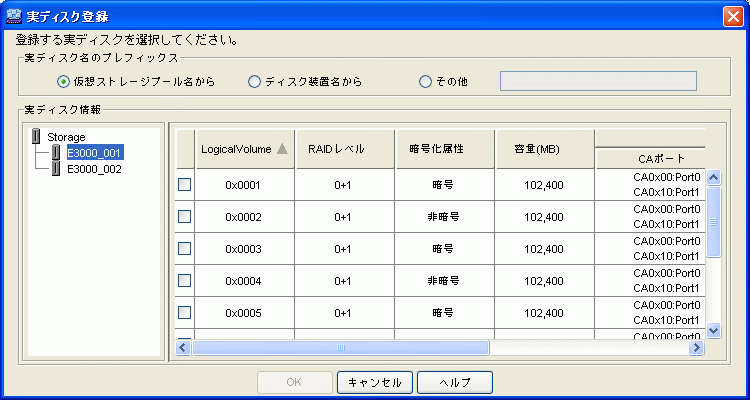
Task: Click 0+1 RAID level in row 0x0001
Action: point(343,185)
